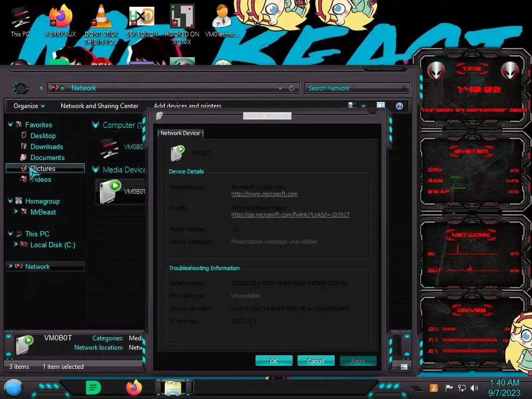Screen dimensions: 532x399
Task: Open the http://www.microsoft.com link
Action: pos(264,194)
